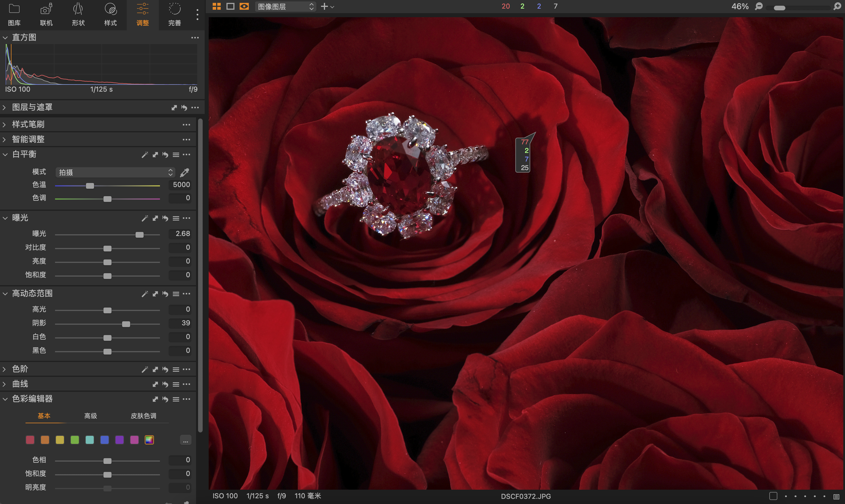Open the 直方图 panel options menu
845x504 pixels.
click(x=195, y=38)
